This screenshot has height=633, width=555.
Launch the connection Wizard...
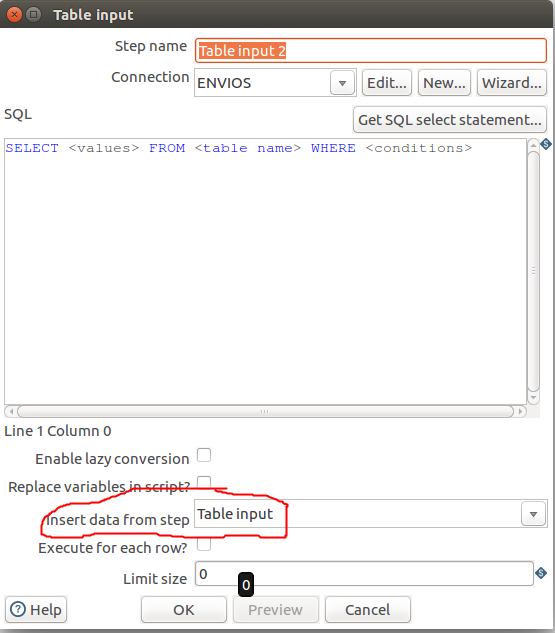[512, 83]
